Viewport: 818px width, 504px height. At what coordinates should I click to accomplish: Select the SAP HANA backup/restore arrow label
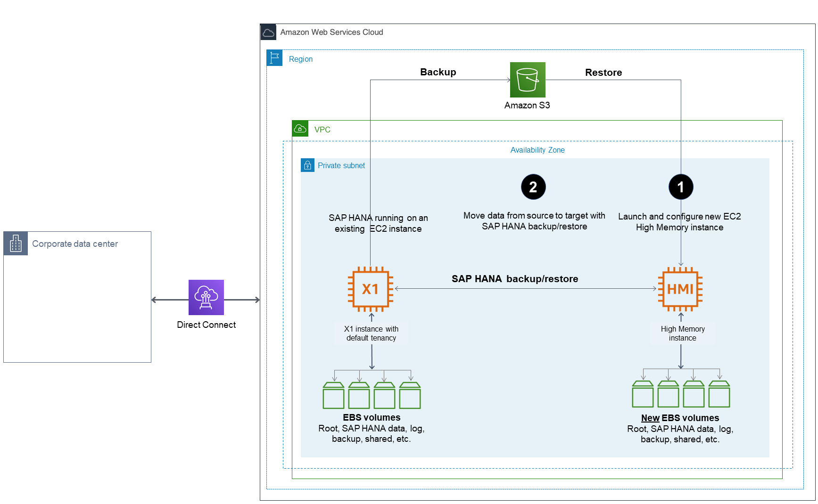pyautogui.click(x=514, y=279)
